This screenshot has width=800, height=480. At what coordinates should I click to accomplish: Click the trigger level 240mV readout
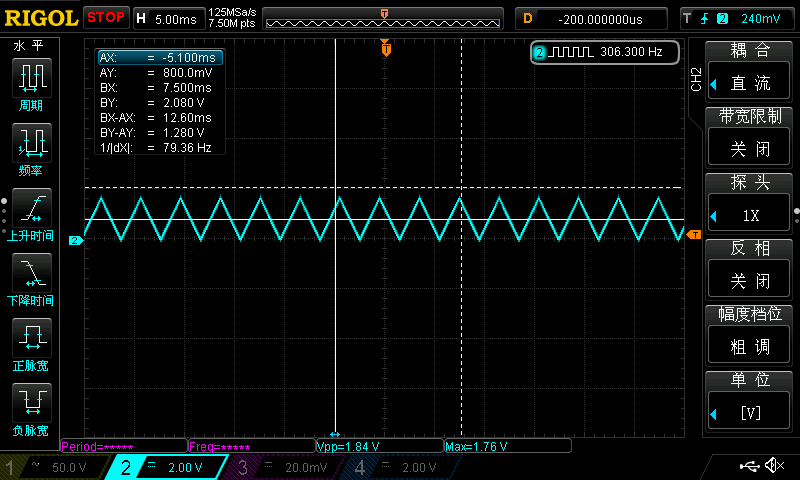[x=760, y=19]
